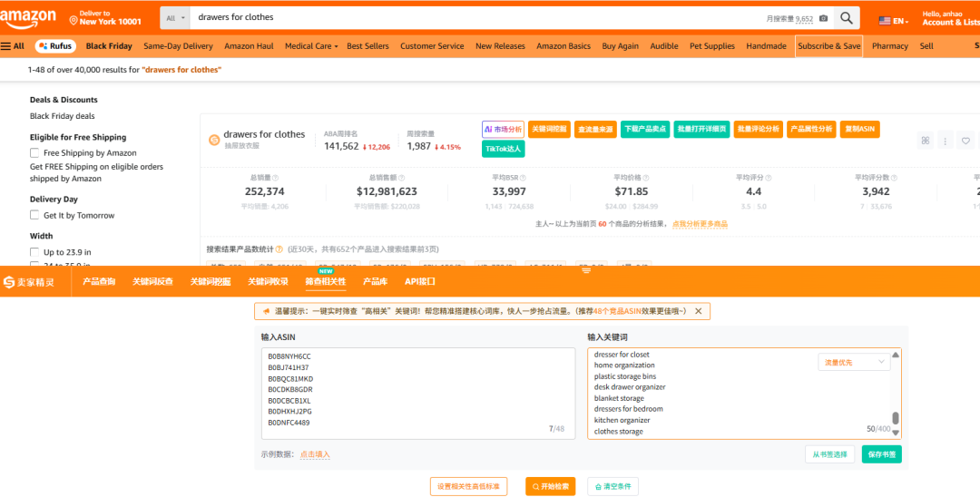Open Black Friday in the Amazon nav
This screenshot has width=980, height=497.
point(109,46)
